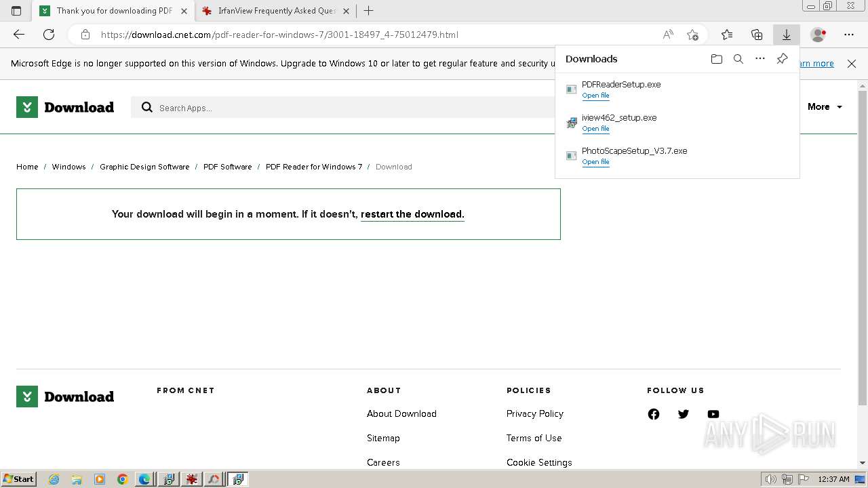The height and width of the screenshot is (488, 868).
Task: Go to Windows breadcrumb
Action: (x=68, y=167)
